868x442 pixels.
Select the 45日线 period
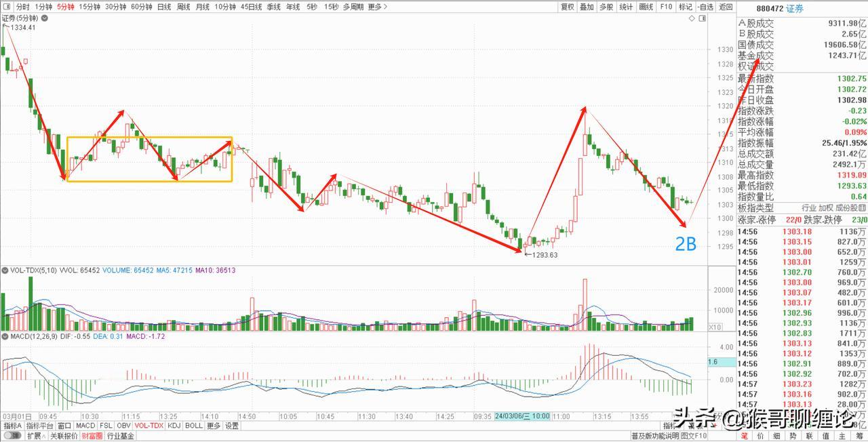click(252, 7)
